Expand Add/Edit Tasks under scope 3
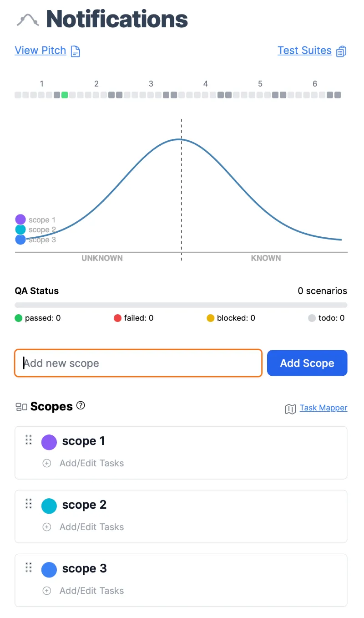This screenshot has width=364, height=618. coord(92,591)
